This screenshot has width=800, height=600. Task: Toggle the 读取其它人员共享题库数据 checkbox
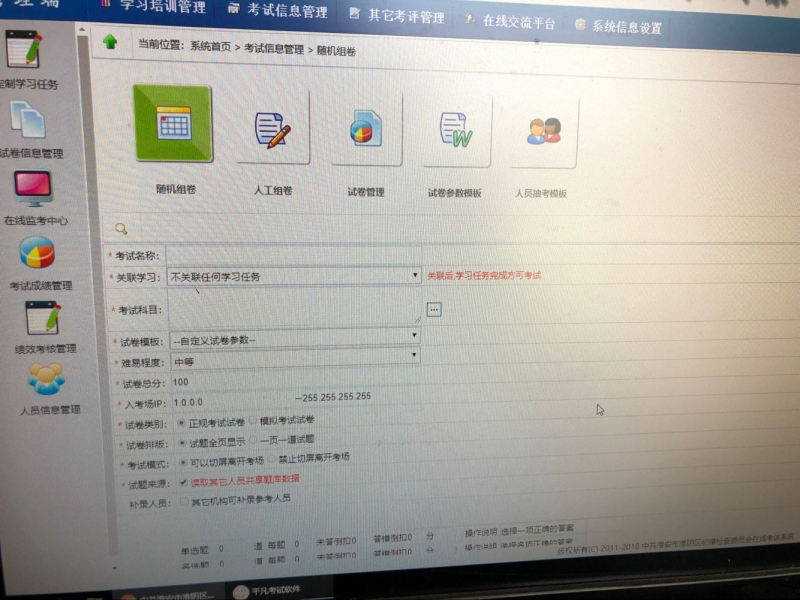(x=181, y=479)
